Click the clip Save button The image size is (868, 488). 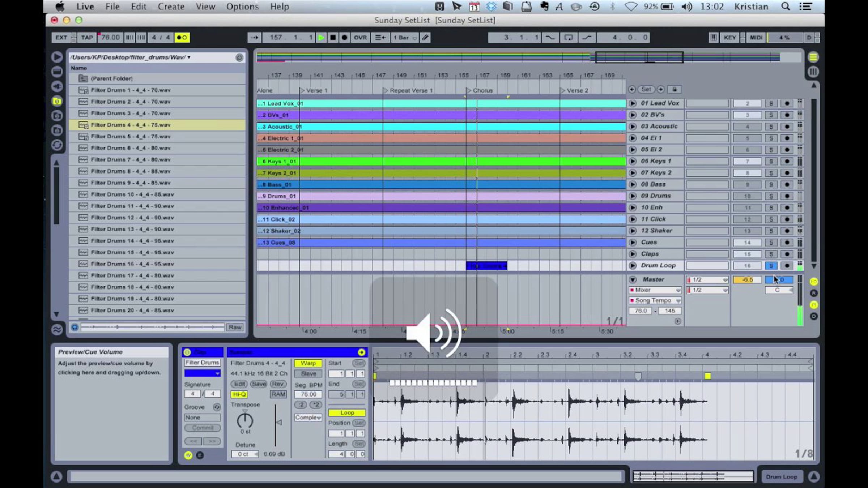(259, 384)
